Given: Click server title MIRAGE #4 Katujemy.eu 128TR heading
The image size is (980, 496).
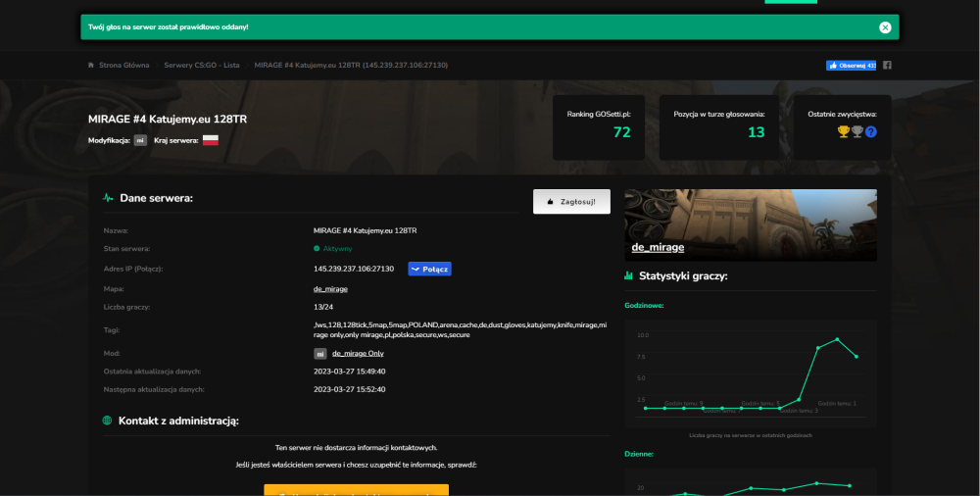Looking at the screenshot, I should [168, 119].
